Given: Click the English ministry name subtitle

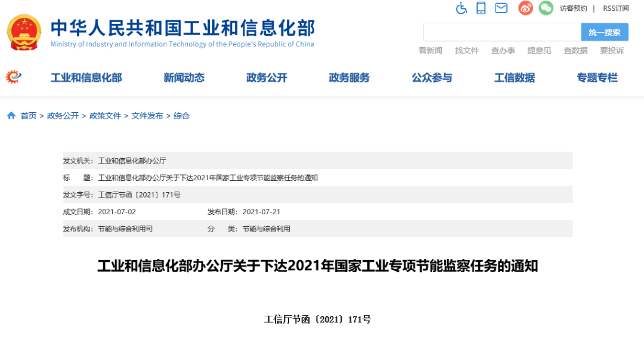Looking at the screenshot, I should click(182, 44).
